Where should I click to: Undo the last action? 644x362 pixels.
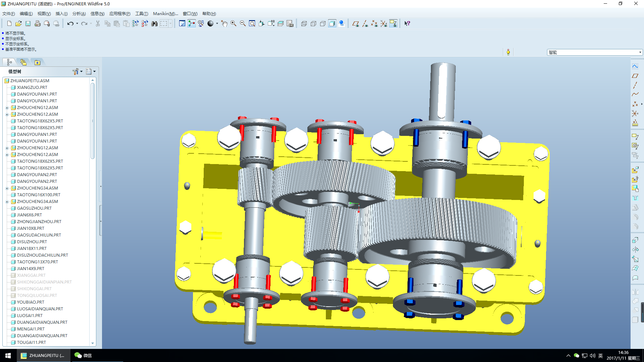[x=70, y=23]
